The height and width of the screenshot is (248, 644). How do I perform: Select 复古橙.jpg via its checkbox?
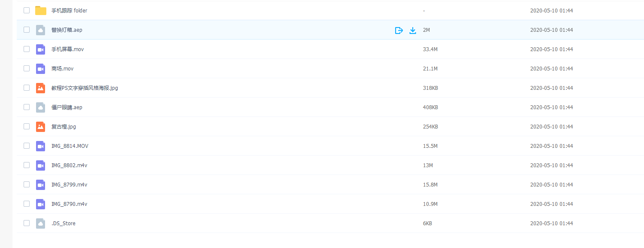point(27,126)
